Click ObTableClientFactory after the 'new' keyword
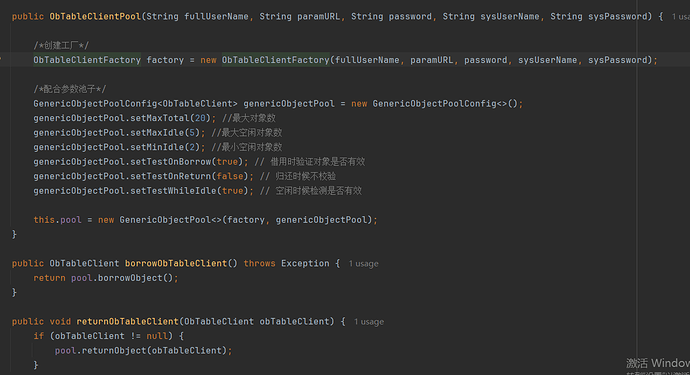 click(275, 60)
